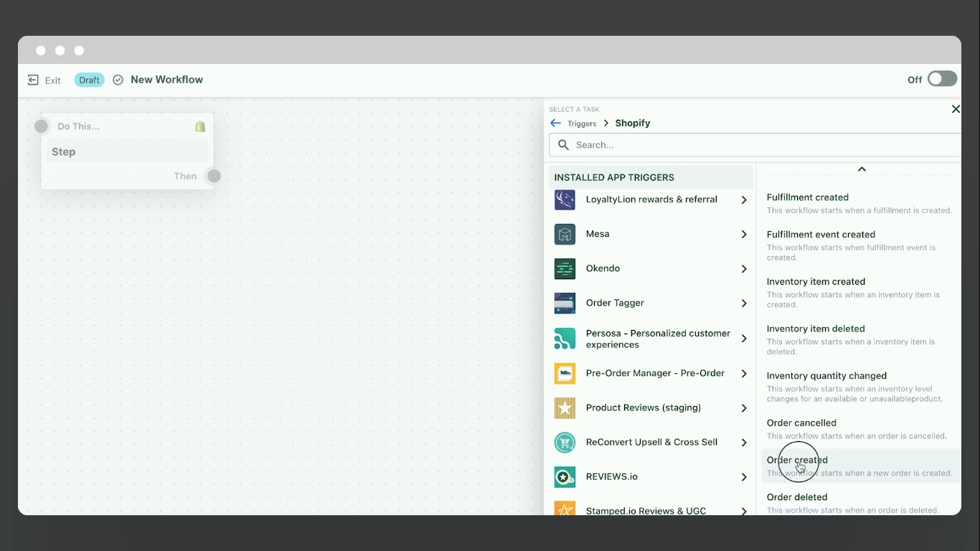Open the Product Reviews (staging) star icon
The height and width of the screenshot is (551, 980).
click(565, 408)
